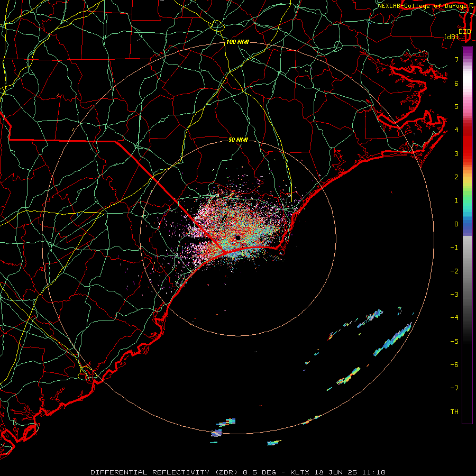476x476 pixels.
Task: Click the 100 NMI range ring label
Action: 237,42
